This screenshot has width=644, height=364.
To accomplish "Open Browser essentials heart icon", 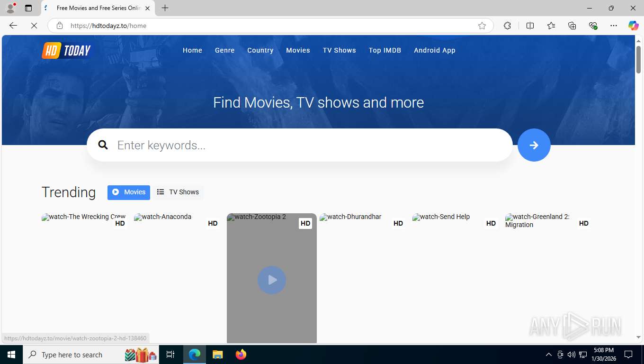I will tap(593, 26).
